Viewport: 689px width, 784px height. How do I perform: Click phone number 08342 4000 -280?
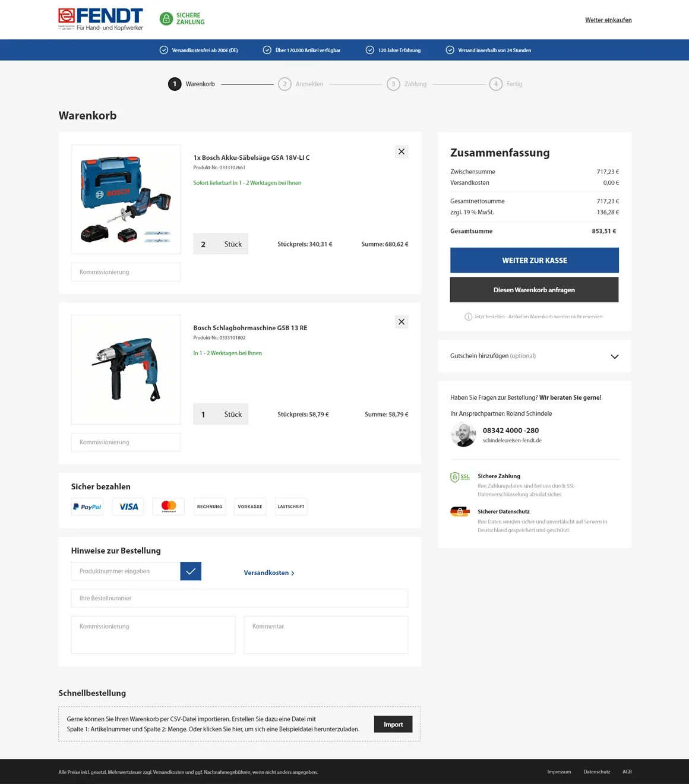(511, 431)
